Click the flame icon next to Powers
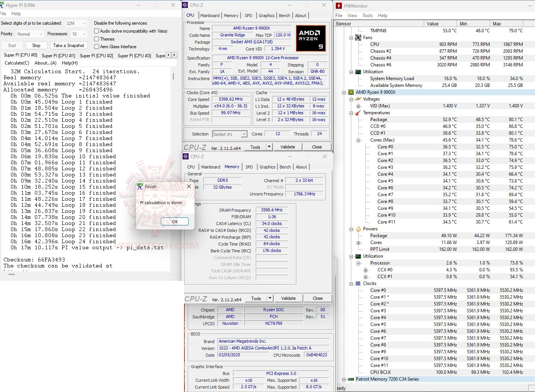This screenshot has height=392, width=535. point(358,229)
